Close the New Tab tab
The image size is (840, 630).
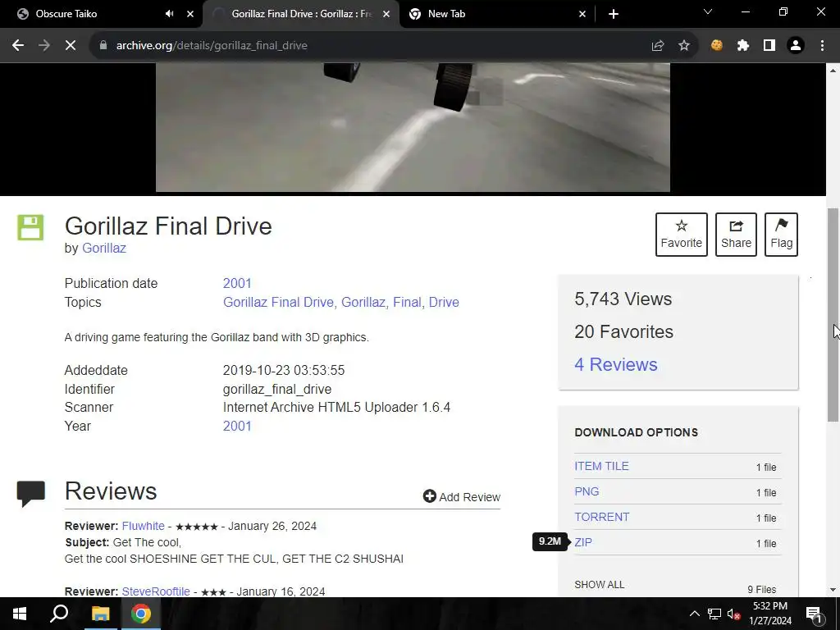pyautogui.click(x=582, y=14)
